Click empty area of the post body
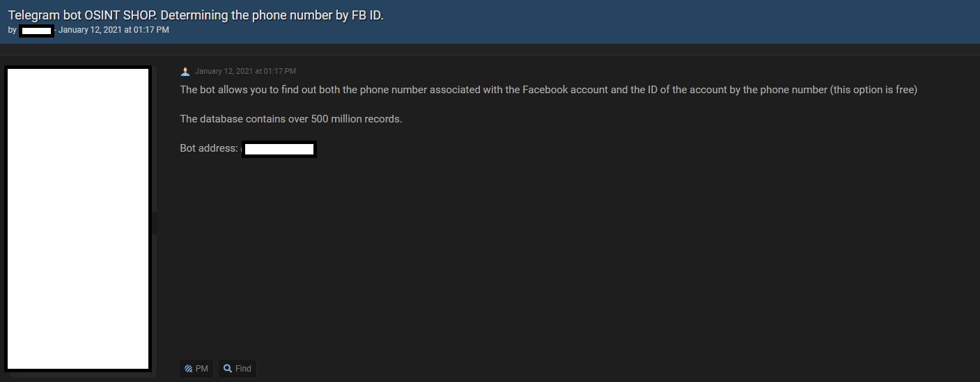 pos(557,257)
